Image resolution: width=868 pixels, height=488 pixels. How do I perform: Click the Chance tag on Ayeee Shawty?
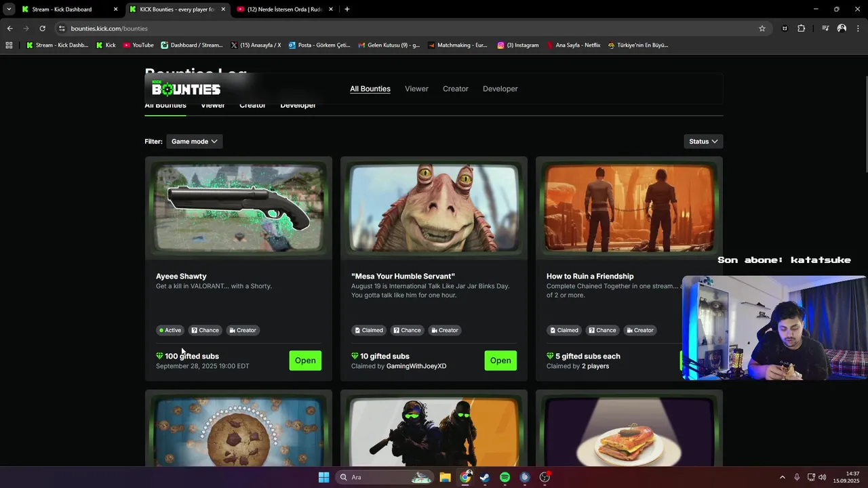[x=205, y=330]
